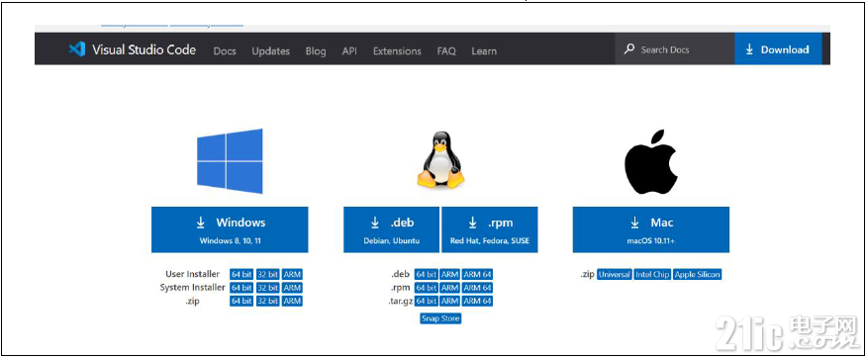Screen dimensions: 868x358
Task: Click the "System Installer" label
Action: tap(193, 288)
